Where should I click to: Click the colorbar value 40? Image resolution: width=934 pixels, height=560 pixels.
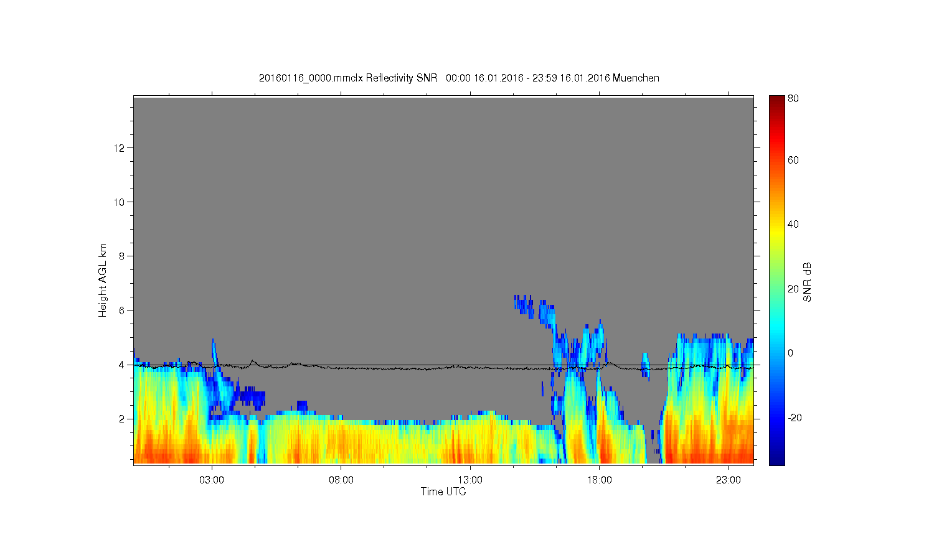(793, 224)
